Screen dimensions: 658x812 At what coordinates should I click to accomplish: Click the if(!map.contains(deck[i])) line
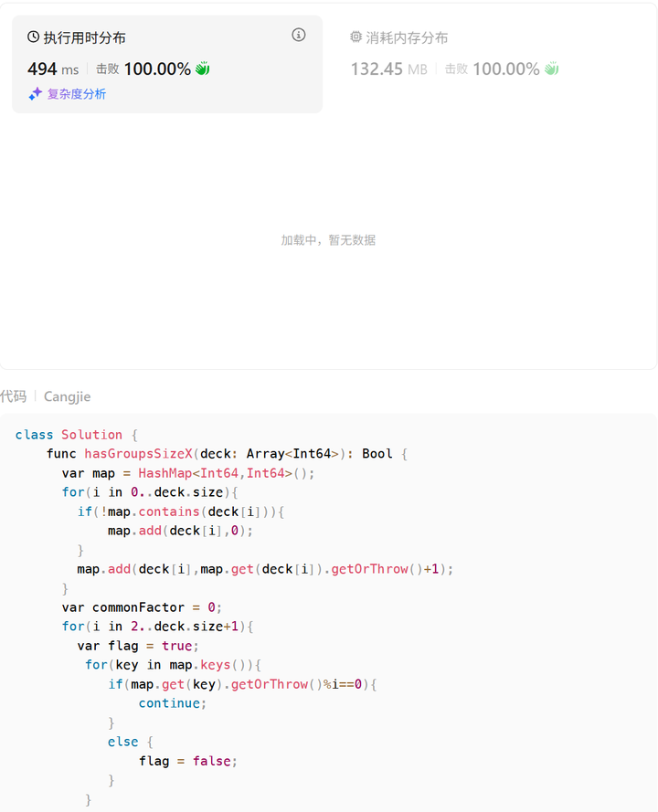[x=181, y=511]
